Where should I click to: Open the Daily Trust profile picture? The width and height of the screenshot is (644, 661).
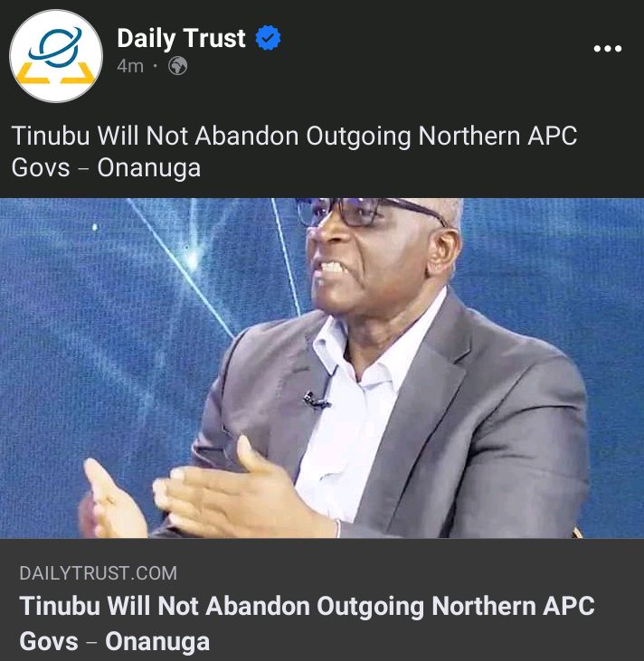pyautogui.click(x=56, y=56)
